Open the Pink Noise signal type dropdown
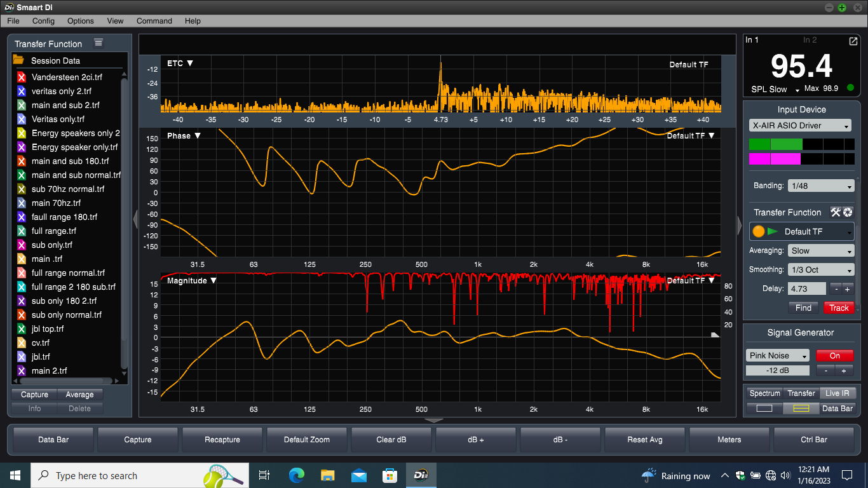 (778, 356)
